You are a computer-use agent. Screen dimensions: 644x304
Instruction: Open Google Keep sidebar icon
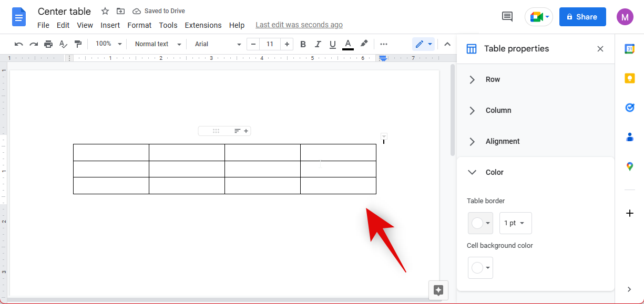pyautogui.click(x=629, y=78)
